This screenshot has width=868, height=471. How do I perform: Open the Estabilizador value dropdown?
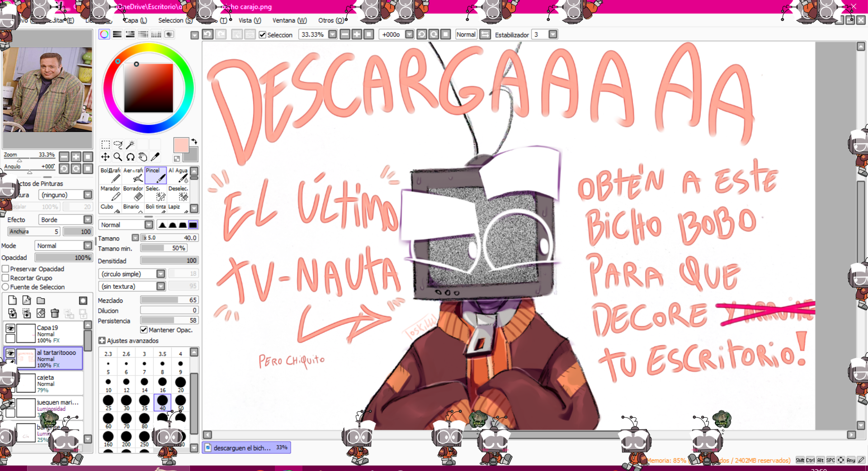click(553, 35)
